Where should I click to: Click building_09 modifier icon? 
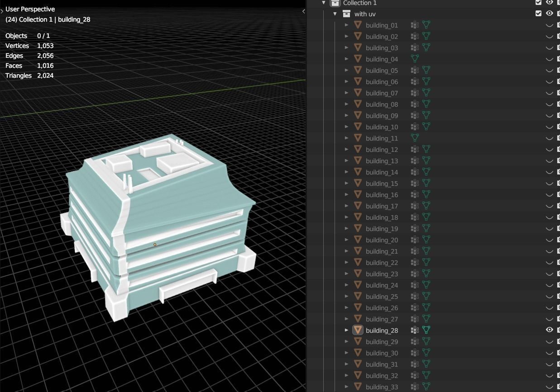[x=414, y=115]
